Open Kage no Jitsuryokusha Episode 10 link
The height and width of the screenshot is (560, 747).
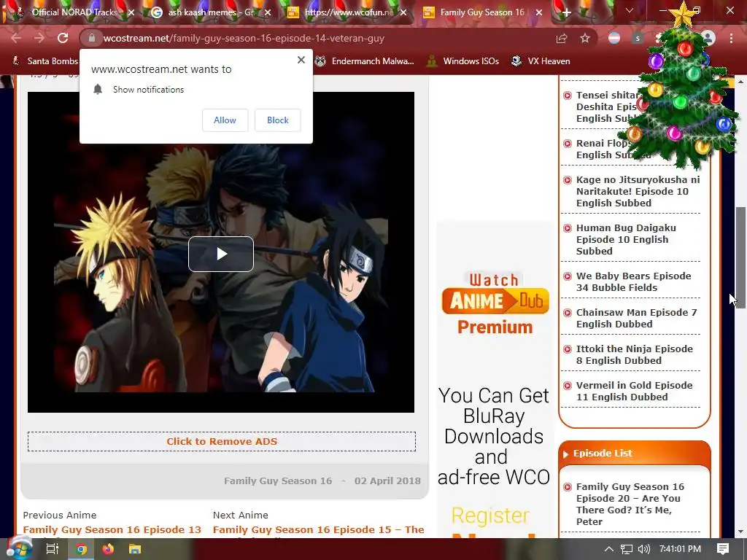pyautogui.click(x=638, y=192)
